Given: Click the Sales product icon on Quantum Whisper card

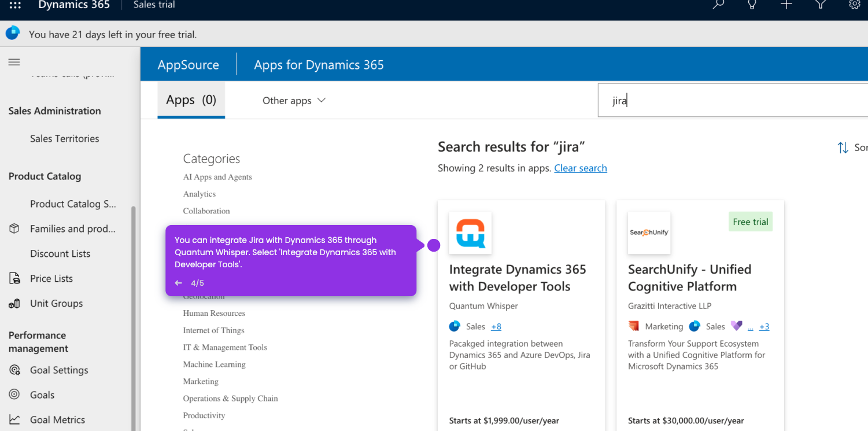Looking at the screenshot, I should pos(455,326).
